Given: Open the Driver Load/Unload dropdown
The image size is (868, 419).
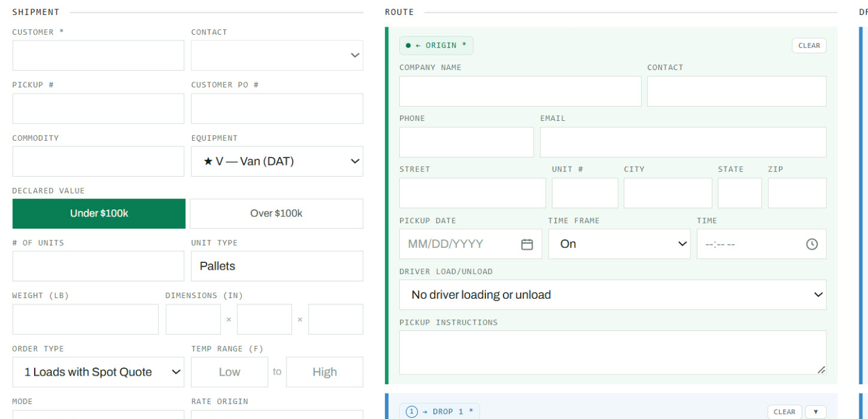Looking at the screenshot, I should [x=613, y=295].
